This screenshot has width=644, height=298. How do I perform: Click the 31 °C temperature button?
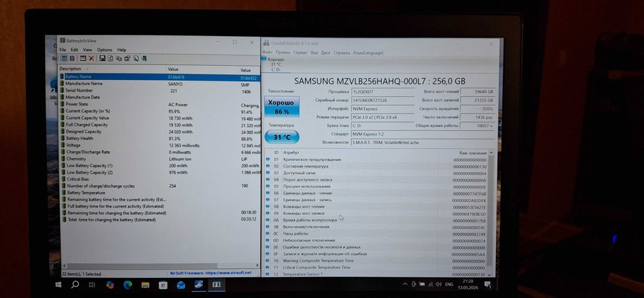282,137
